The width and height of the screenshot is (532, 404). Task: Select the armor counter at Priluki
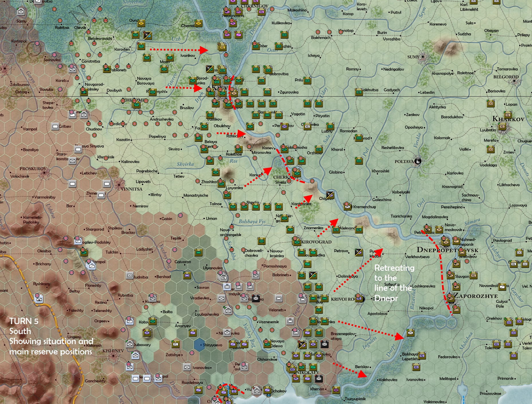click(x=307, y=81)
